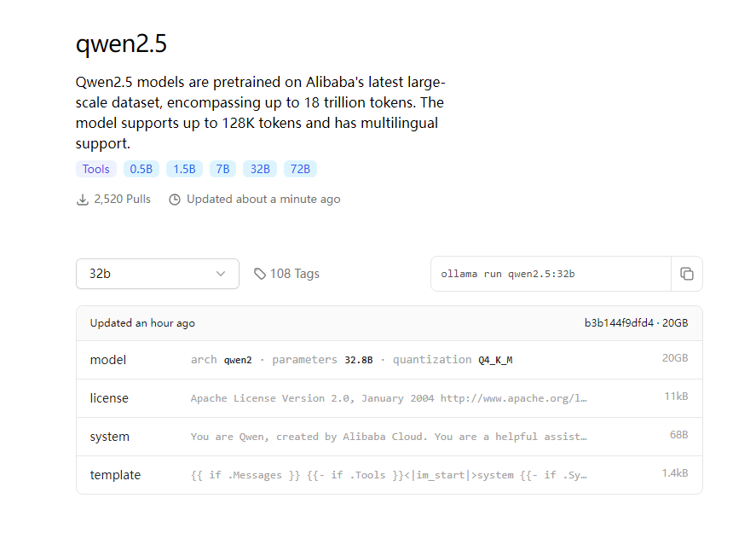Select the 0.5B size badge

point(141,169)
